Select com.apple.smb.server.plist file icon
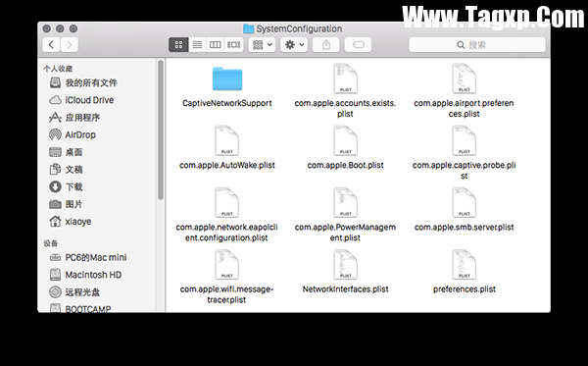This screenshot has width=588, height=366. click(x=464, y=202)
